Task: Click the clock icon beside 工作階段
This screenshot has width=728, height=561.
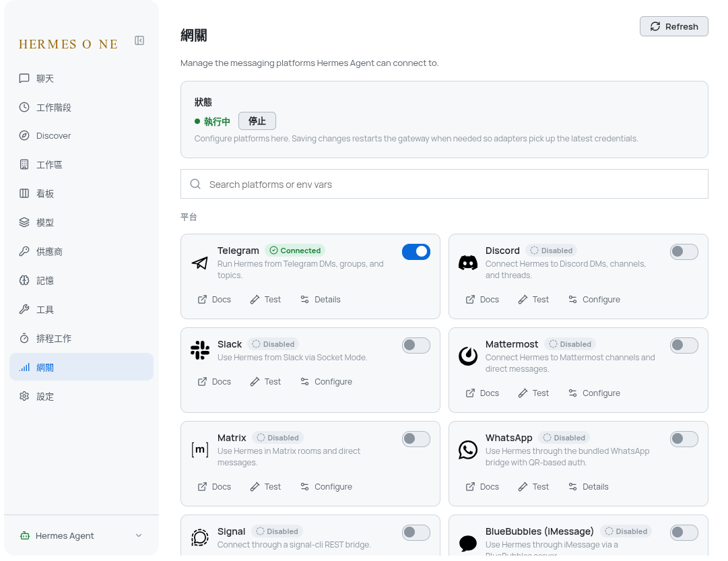Action: tap(24, 107)
